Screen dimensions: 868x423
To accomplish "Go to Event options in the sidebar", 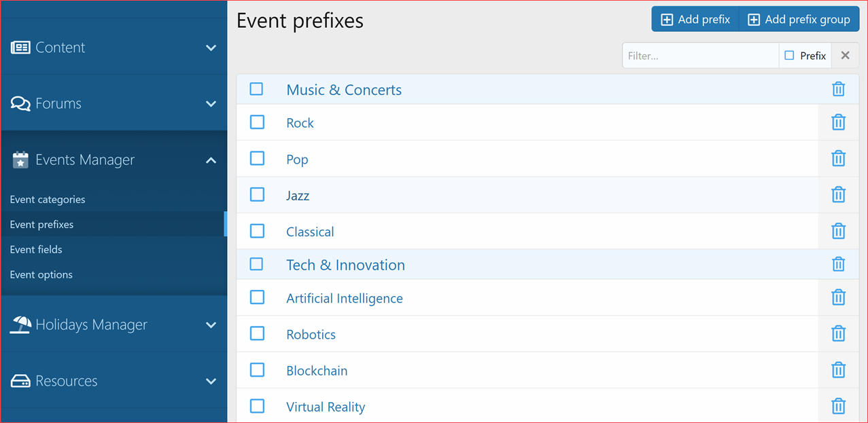I will click(x=41, y=275).
